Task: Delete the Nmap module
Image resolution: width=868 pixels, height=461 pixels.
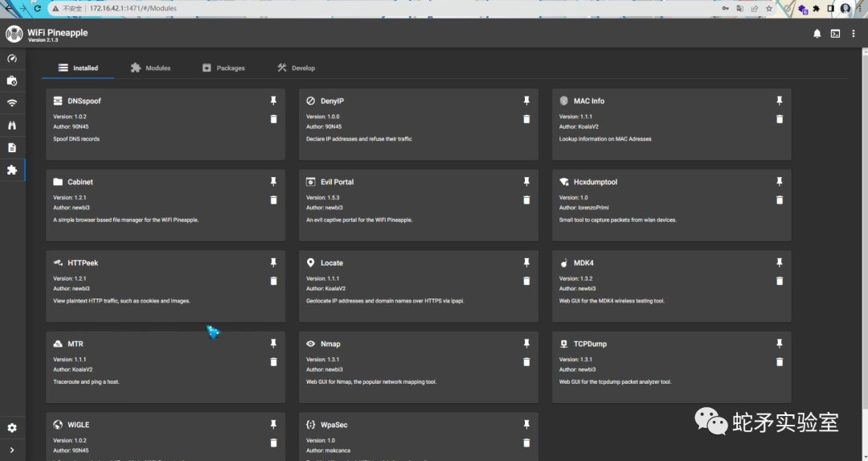Action: (526, 362)
